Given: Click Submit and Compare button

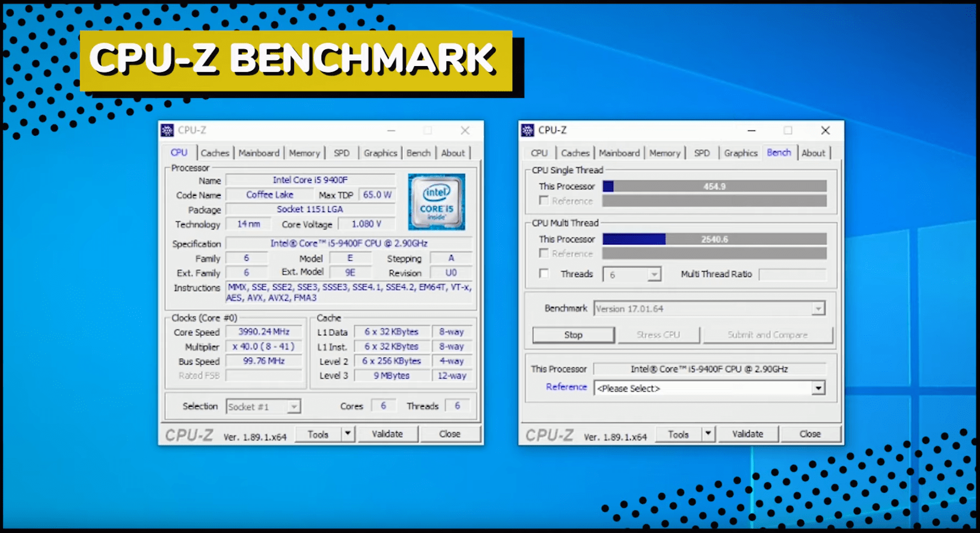Looking at the screenshot, I should 768,335.
